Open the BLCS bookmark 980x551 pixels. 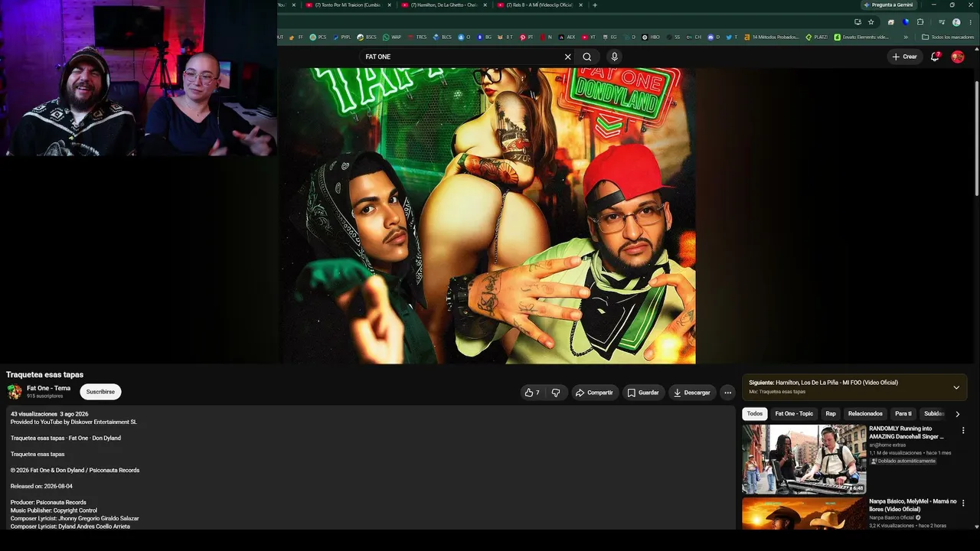click(x=443, y=37)
